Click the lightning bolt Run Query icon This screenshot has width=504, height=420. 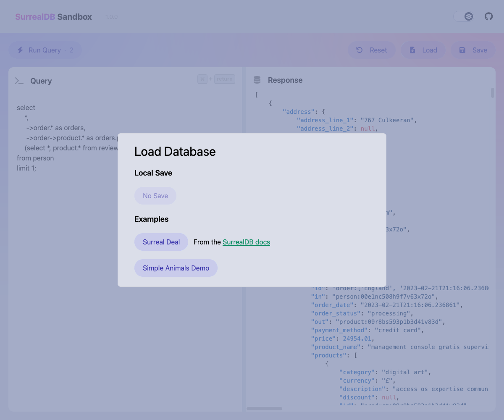[x=20, y=50]
